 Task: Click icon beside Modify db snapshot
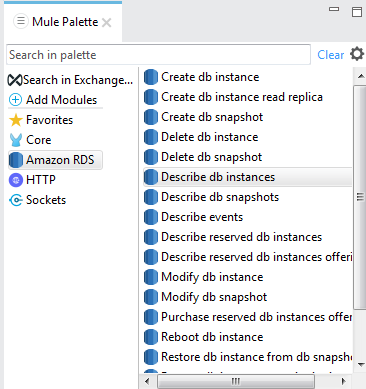151,297
